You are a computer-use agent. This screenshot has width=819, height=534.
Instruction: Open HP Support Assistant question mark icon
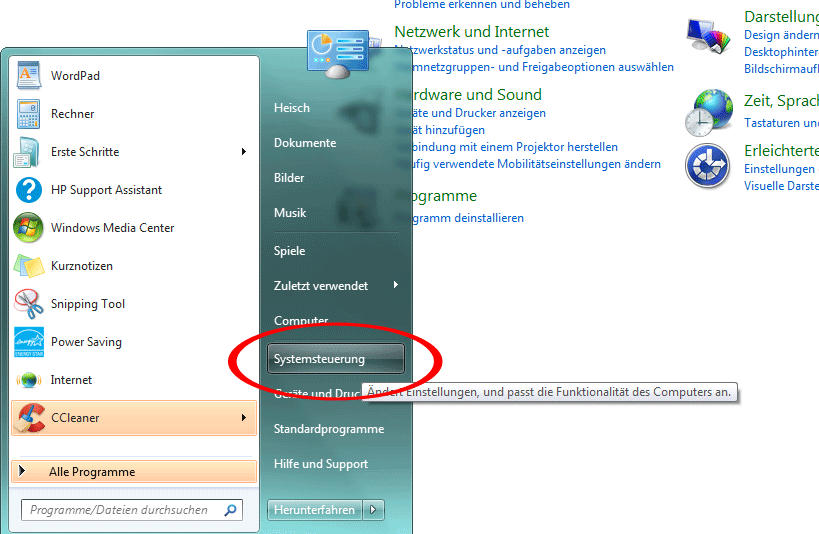[29, 190]
